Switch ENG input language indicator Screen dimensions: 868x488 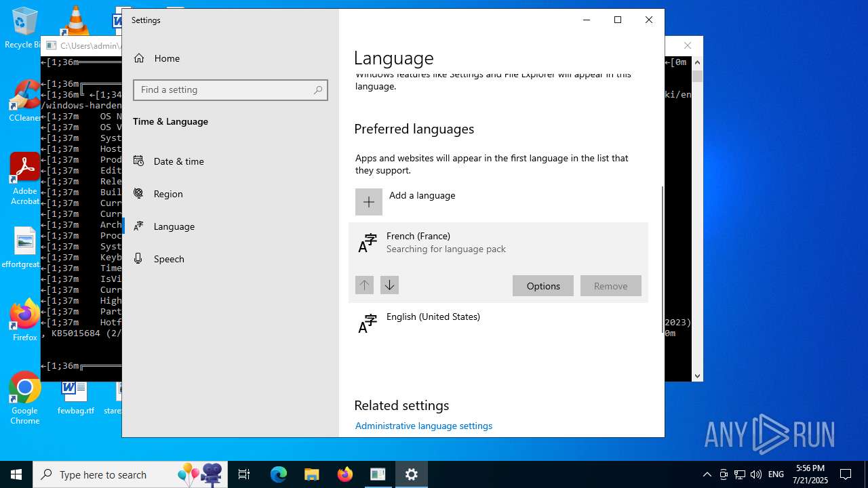click(x=776, y=474)
